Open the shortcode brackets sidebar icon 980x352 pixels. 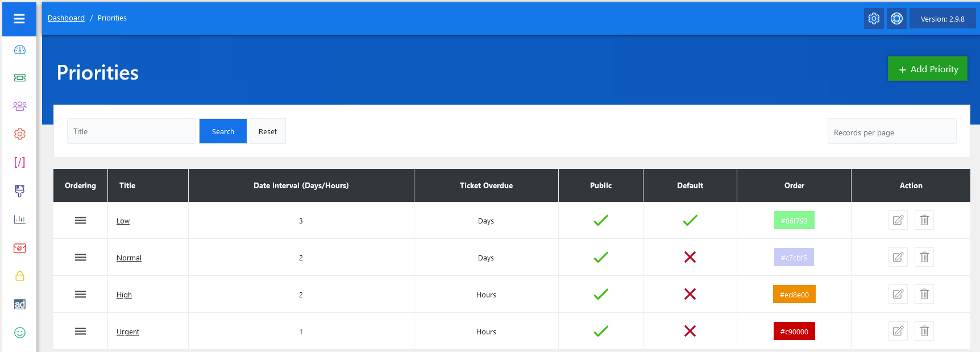tap(20, 163)
